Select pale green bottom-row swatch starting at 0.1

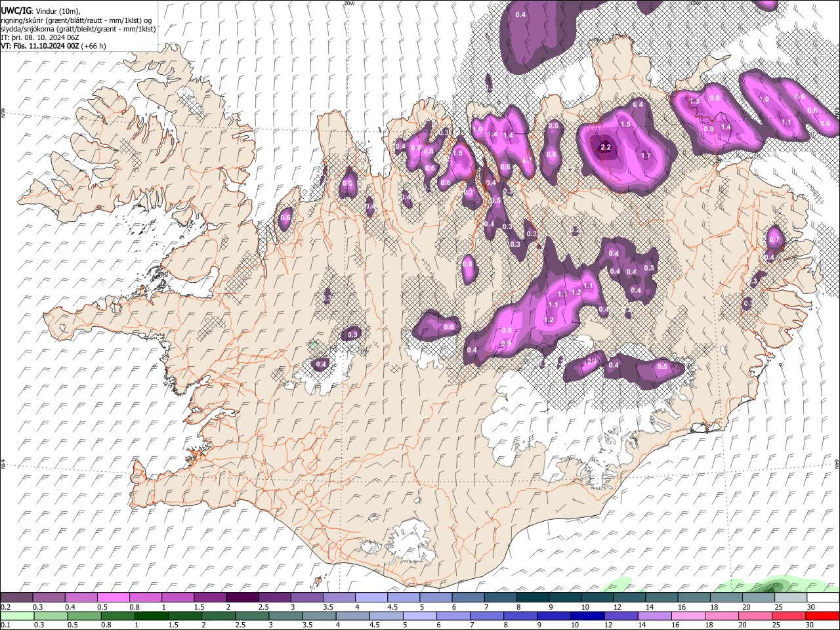pos(17,616)
